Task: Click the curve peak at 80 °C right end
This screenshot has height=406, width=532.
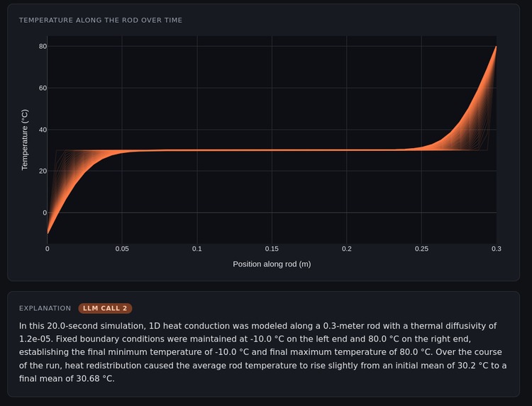Action: 496,47
